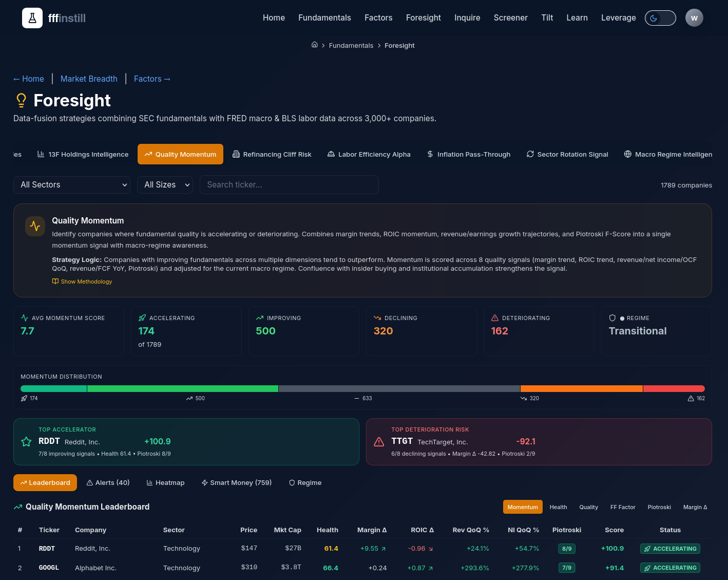
Task: Click the RDDT ticker in leaderboard
Action: coord(47,549)
